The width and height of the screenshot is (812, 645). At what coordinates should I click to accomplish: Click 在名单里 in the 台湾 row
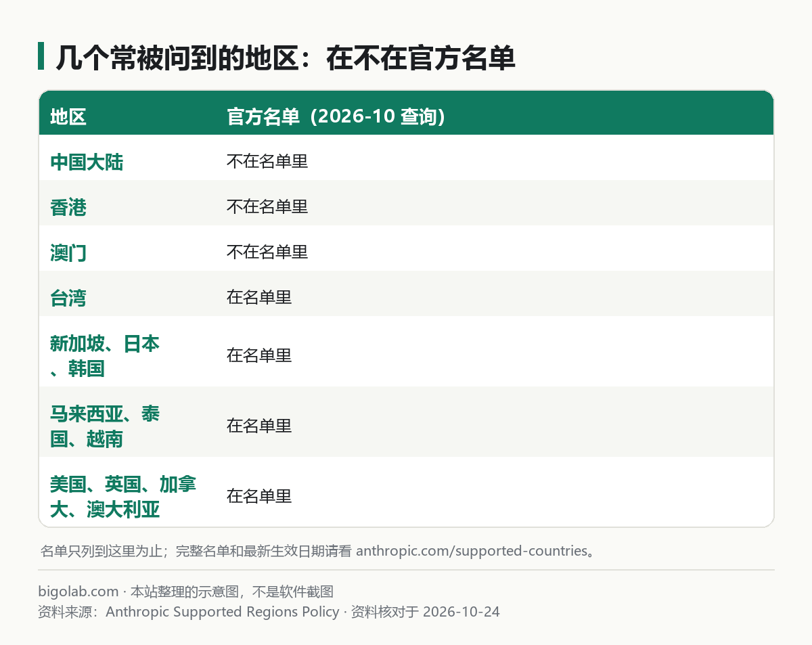click(x=259, y=298)
